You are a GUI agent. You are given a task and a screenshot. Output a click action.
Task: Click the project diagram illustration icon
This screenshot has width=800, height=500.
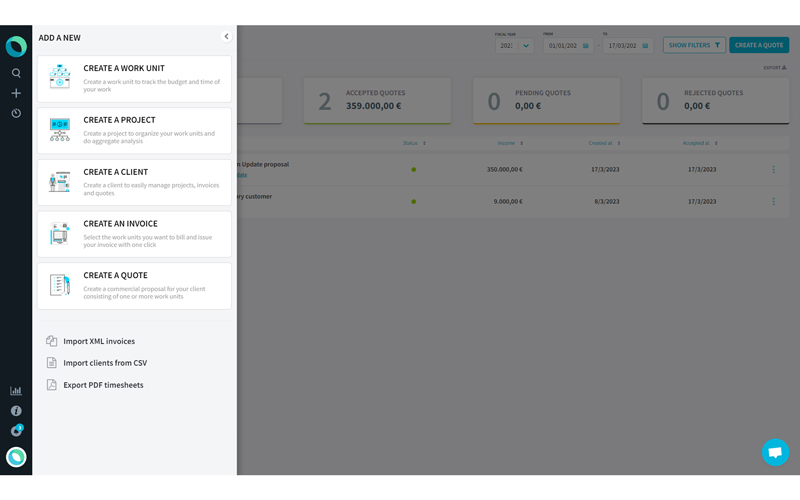pos(60,130)
